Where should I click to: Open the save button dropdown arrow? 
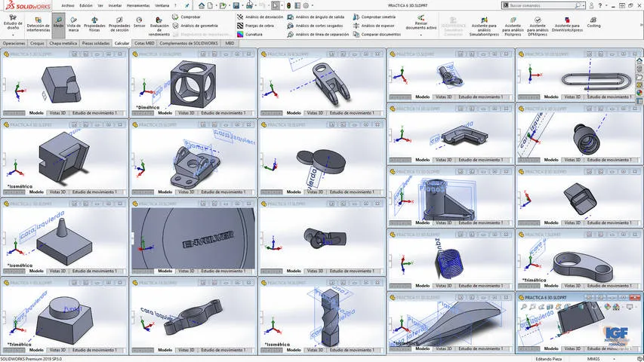coord(242,6)
